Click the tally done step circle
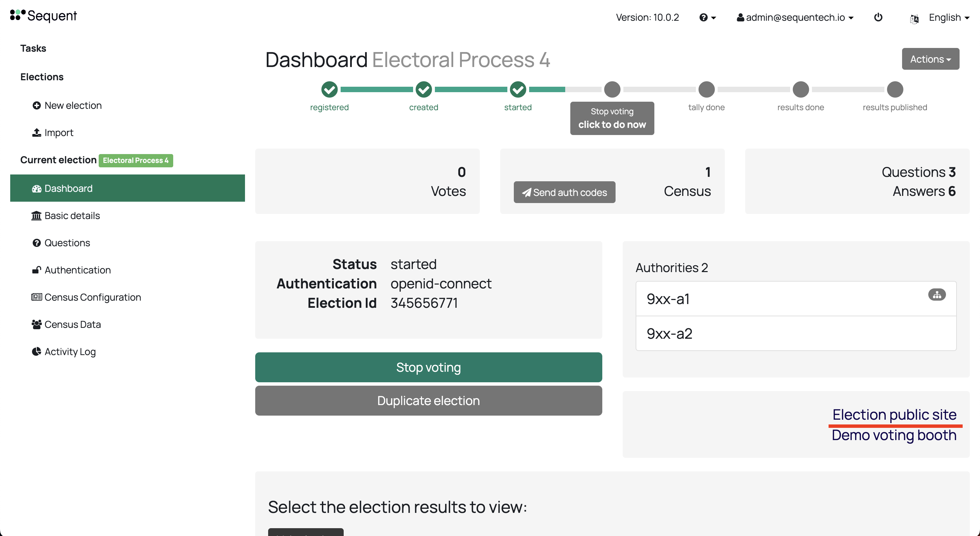 click(706, 90)
